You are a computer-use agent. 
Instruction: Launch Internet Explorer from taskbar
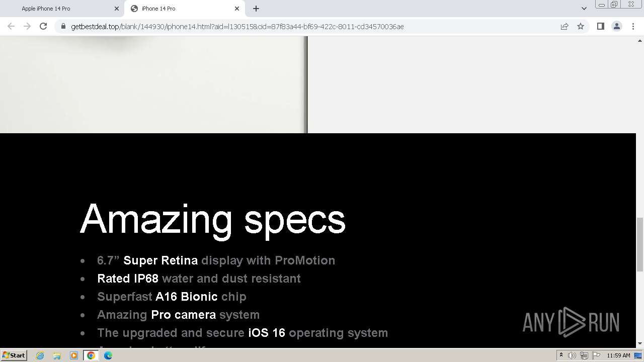point(40,355)
